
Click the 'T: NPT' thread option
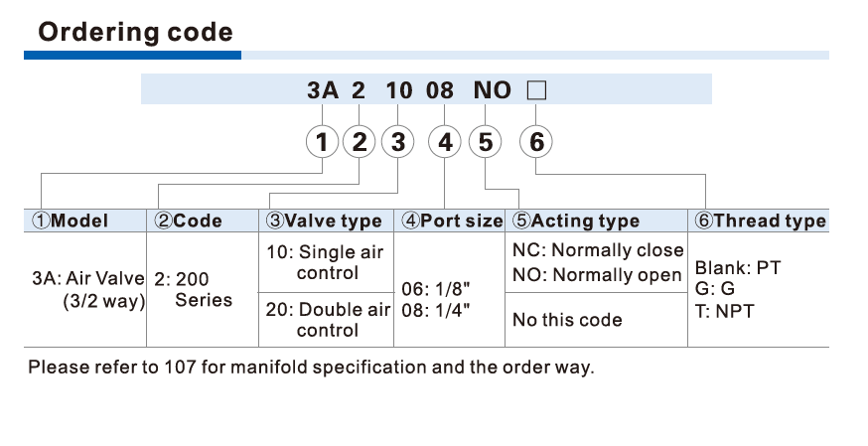[x=725, y=311]
